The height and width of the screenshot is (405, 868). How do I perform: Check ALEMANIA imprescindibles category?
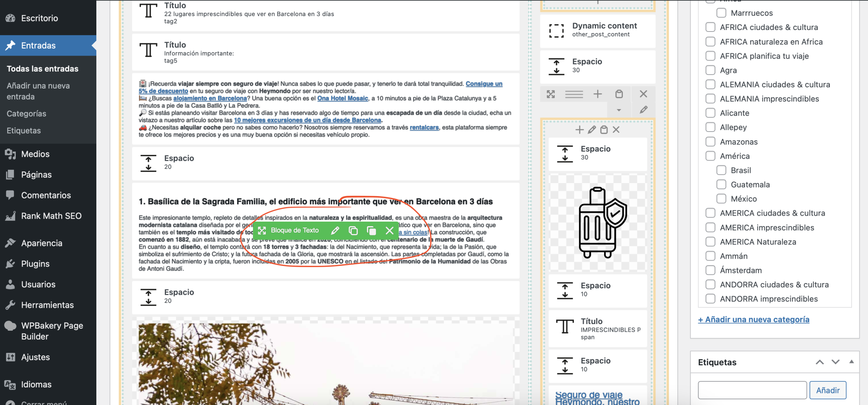[710, 99]
